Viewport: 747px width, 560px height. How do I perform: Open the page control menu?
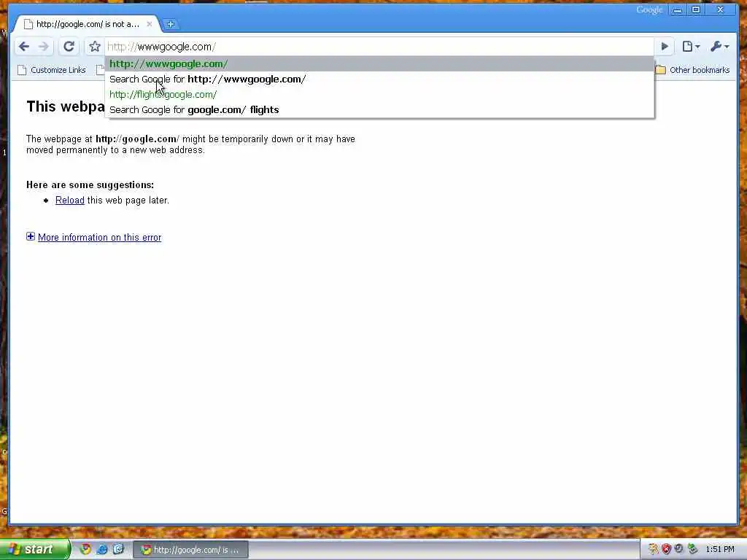point(690,46)
